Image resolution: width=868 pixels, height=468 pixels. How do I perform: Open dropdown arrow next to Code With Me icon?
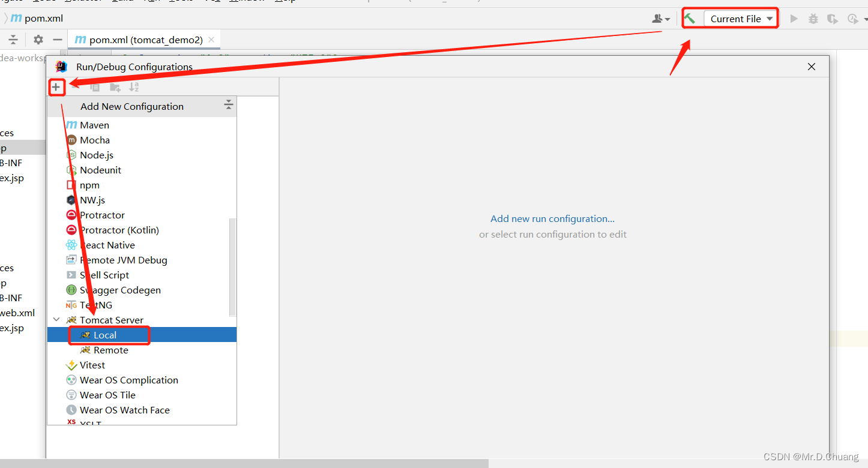click(x=668, y=19)
